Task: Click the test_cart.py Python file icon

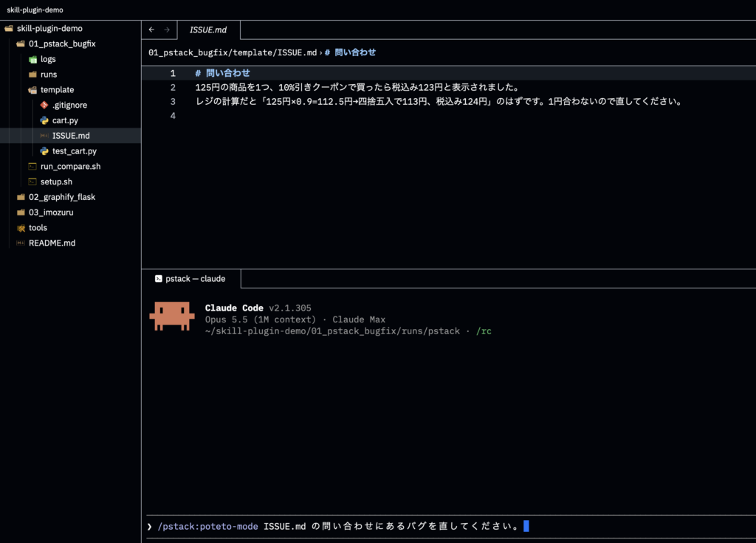Action: (x=44, y=151)
